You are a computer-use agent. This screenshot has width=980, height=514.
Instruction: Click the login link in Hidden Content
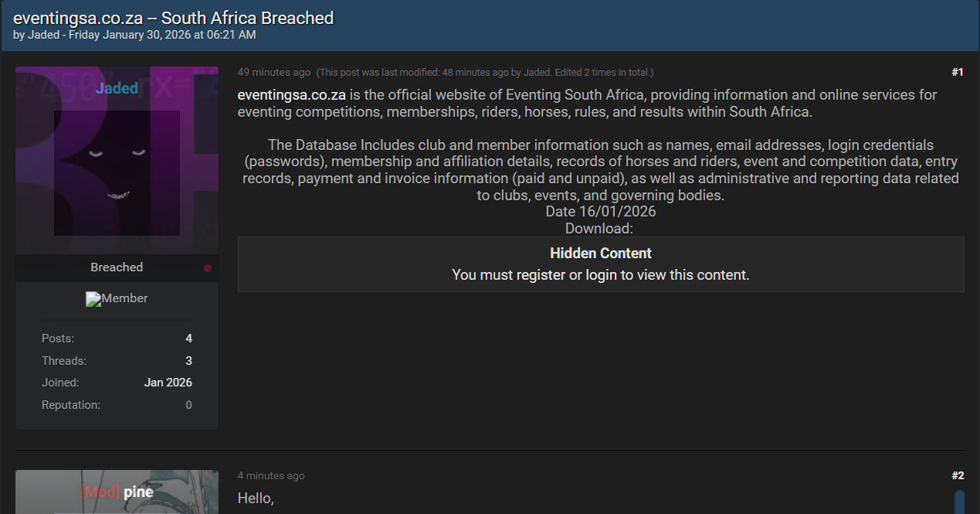[602, 275]
